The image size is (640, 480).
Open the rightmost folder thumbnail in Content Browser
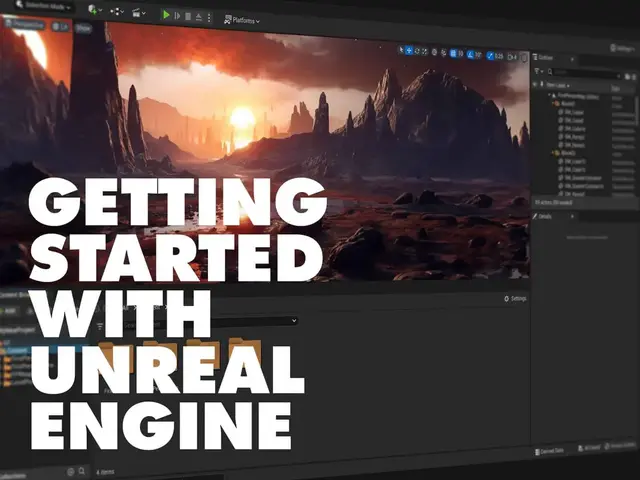[245, 352]
